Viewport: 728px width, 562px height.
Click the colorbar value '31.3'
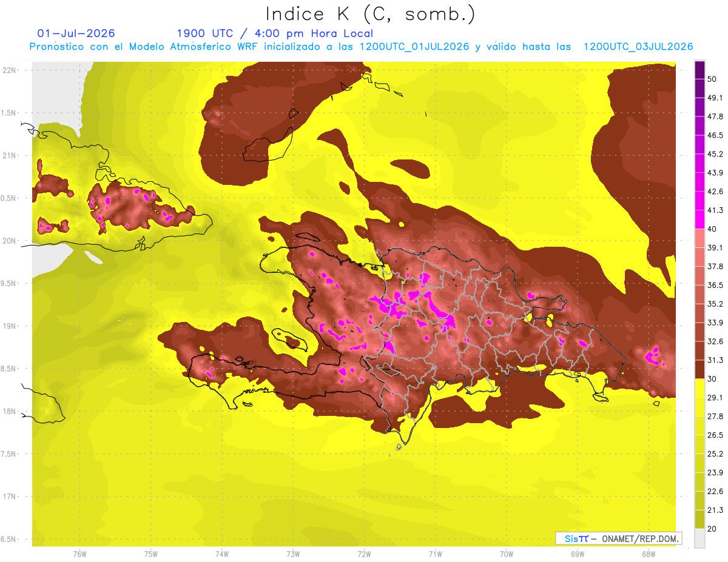point(715,360)
